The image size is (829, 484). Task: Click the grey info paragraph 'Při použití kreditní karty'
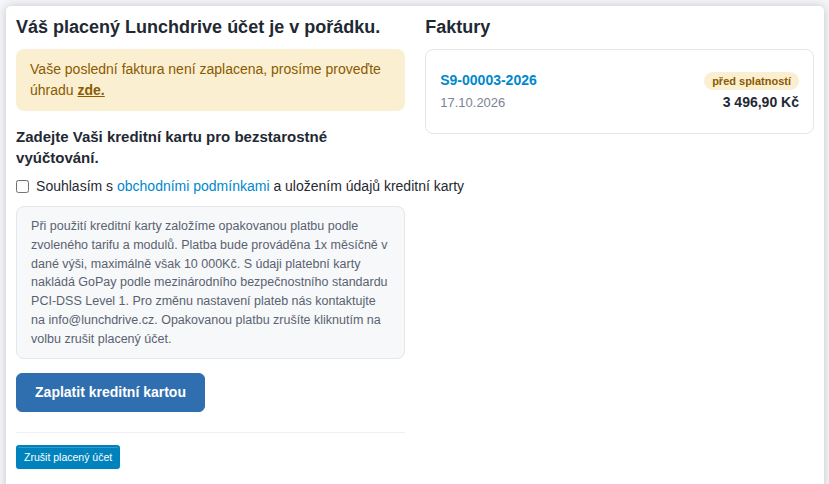[x=210, y=282]
